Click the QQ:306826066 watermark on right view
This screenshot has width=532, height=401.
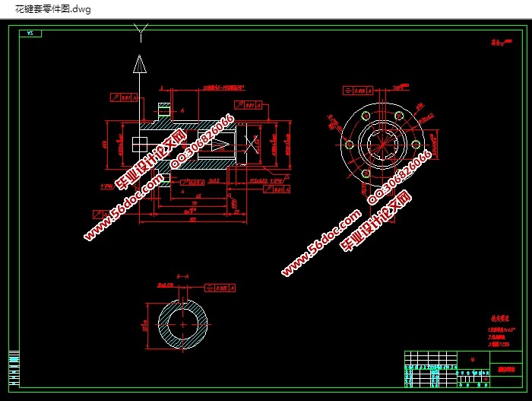coord(400,176)
